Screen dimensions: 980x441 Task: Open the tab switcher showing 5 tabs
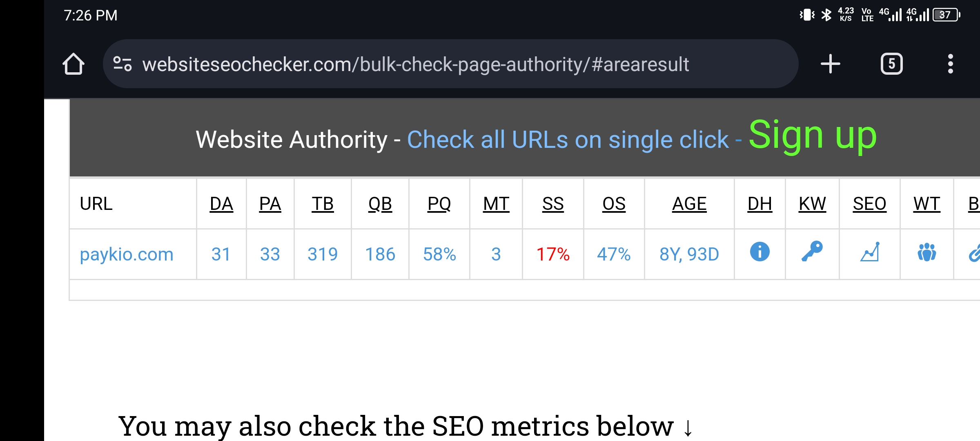click(x=891, y=64)
